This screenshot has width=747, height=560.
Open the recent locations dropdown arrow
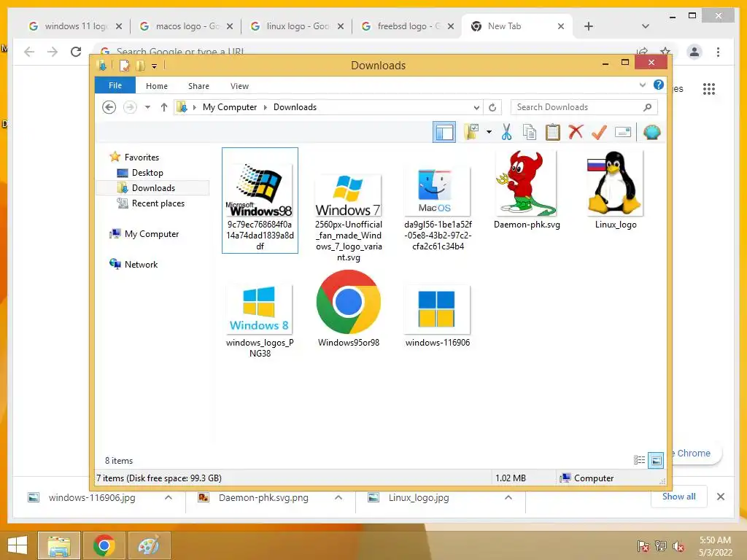coord(147,107)
